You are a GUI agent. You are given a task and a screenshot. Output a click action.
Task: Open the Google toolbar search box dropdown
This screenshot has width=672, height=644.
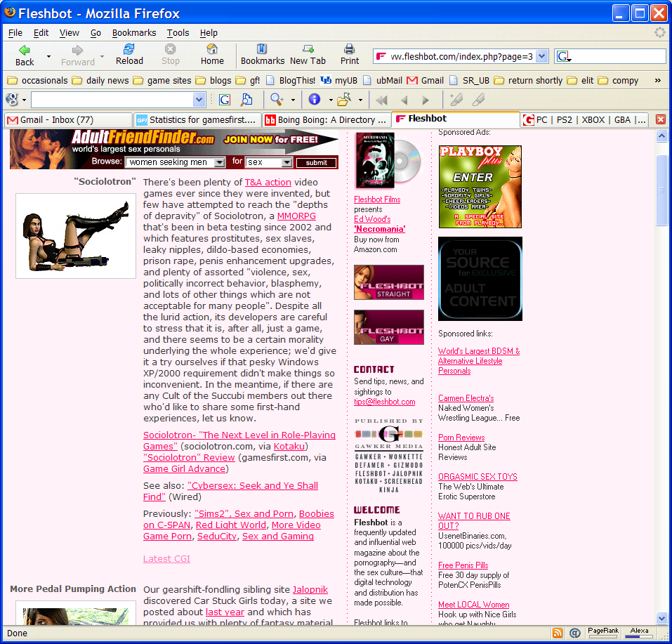[x=199, y=100]
